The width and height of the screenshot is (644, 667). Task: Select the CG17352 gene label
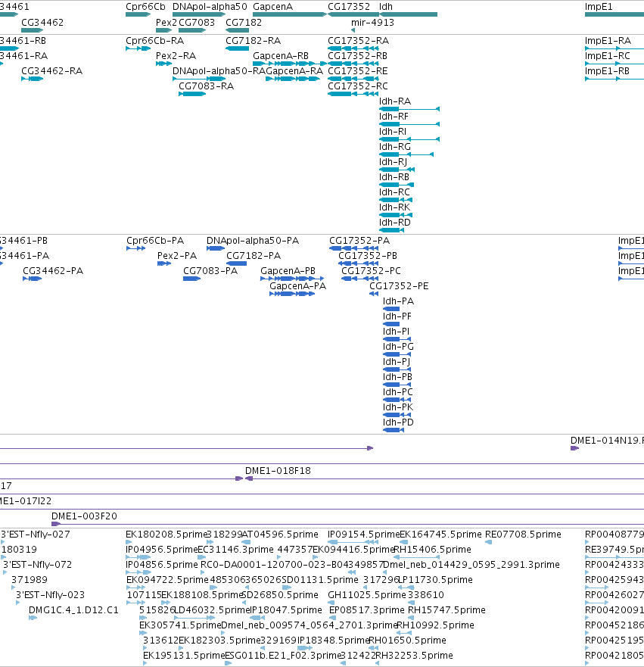point(349,7)
